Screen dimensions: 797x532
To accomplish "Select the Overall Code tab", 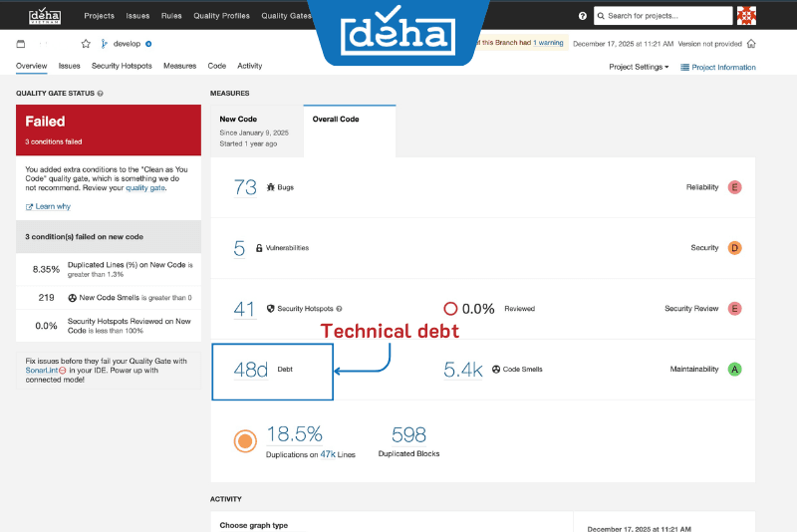I will (336, 120).
